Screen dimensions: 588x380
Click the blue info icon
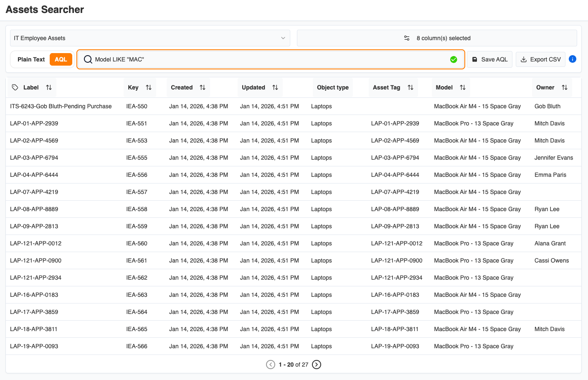(x=573, y=59)
